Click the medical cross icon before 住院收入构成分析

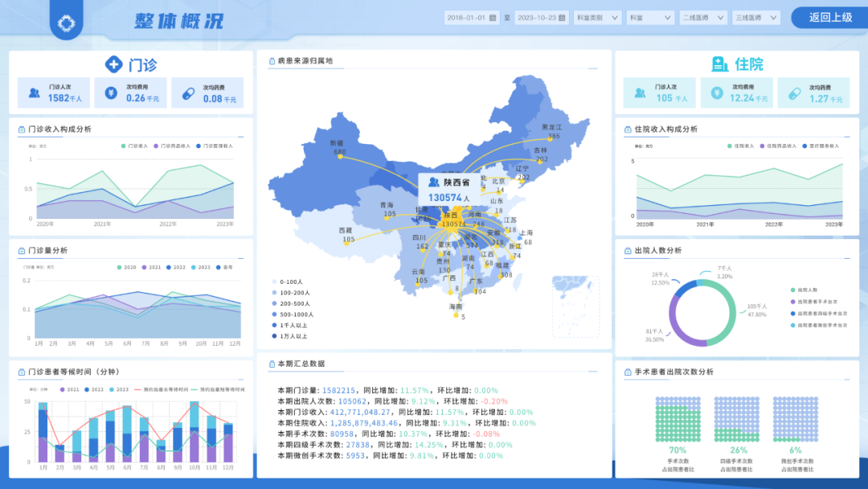pyautogui.click(x=628, y=129)
